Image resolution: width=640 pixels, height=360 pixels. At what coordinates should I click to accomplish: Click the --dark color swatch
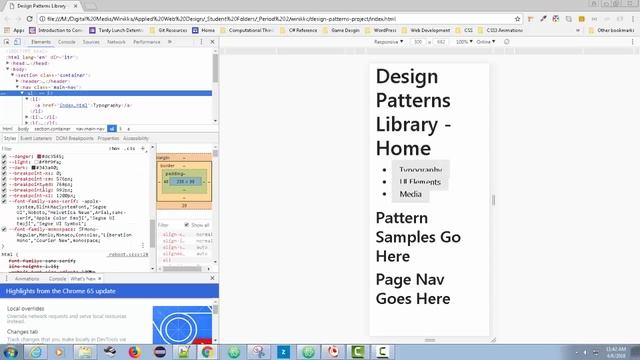[x=33, y=167]
